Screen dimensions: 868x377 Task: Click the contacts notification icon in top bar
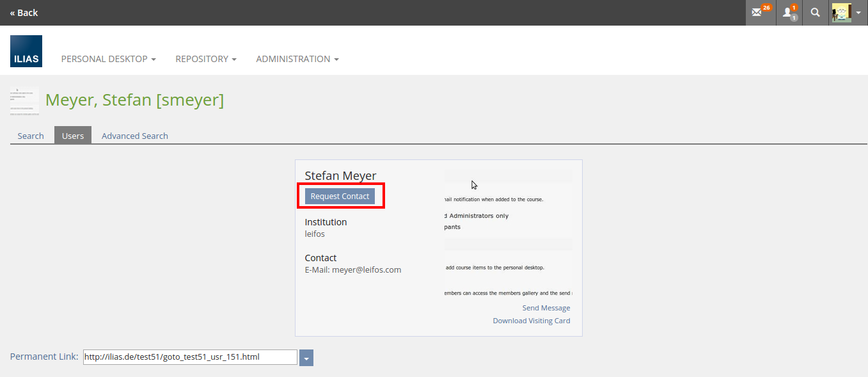pos(789,12)
